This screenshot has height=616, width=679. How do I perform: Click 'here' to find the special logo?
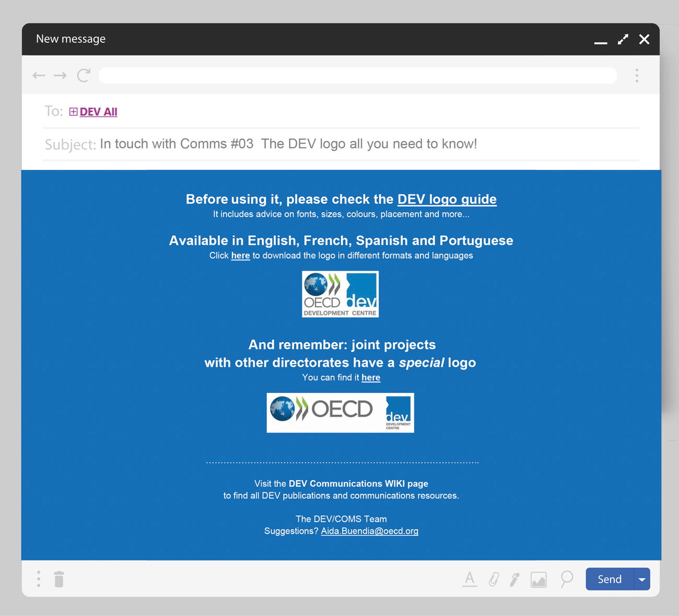point(371,377)
